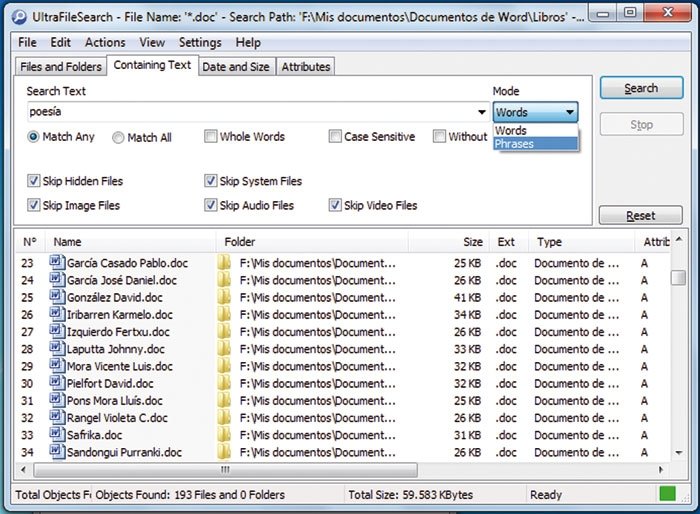The height and width of the screenshot is (514, 700).
Task: Click folder icon in row 31
Action: [224, 400]
